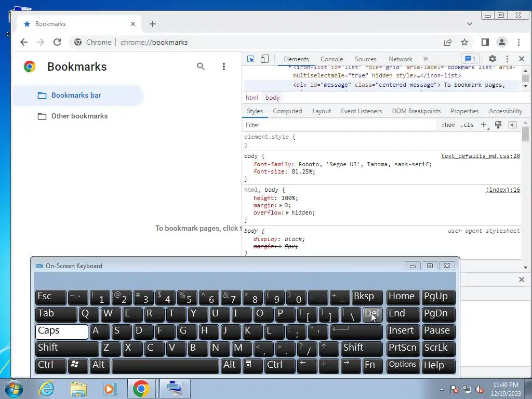
Task: Toggle the left Shift key on keyboard
Action: pyautogui.click(x=67, y=349)
